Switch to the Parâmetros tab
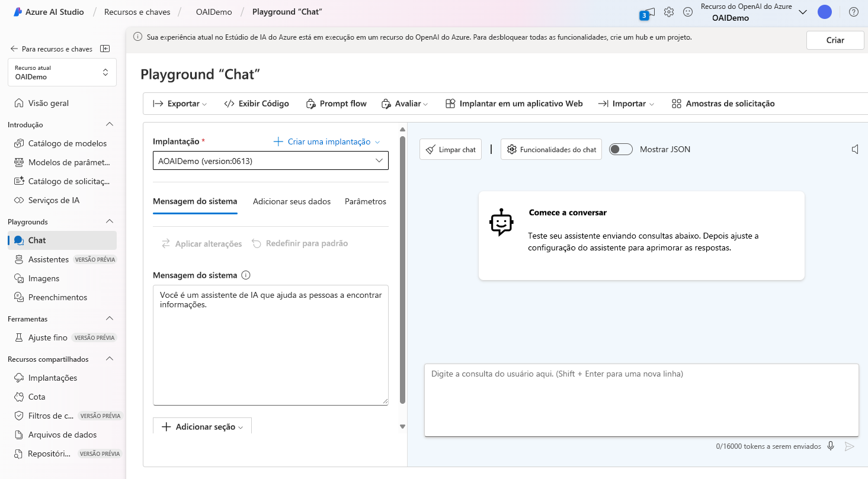Image resolution: width=868 pixels, height=479 pixels. click(366, 201)
